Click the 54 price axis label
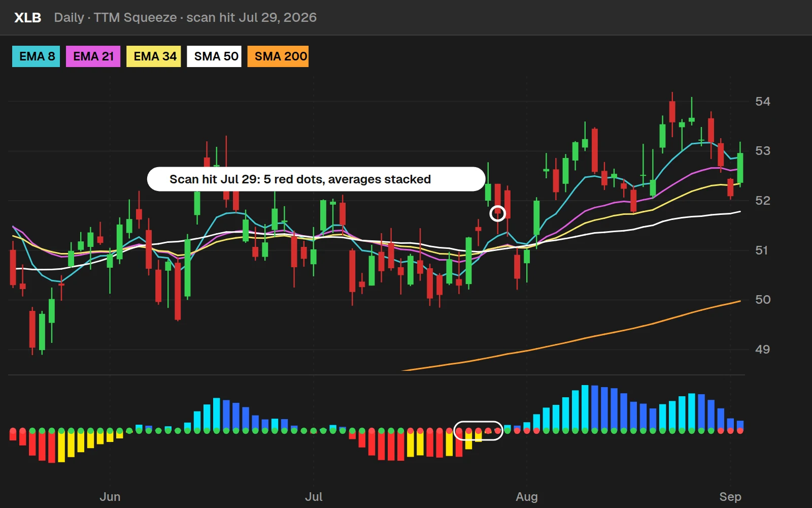The image size is (812, 508). coord(763,102)
